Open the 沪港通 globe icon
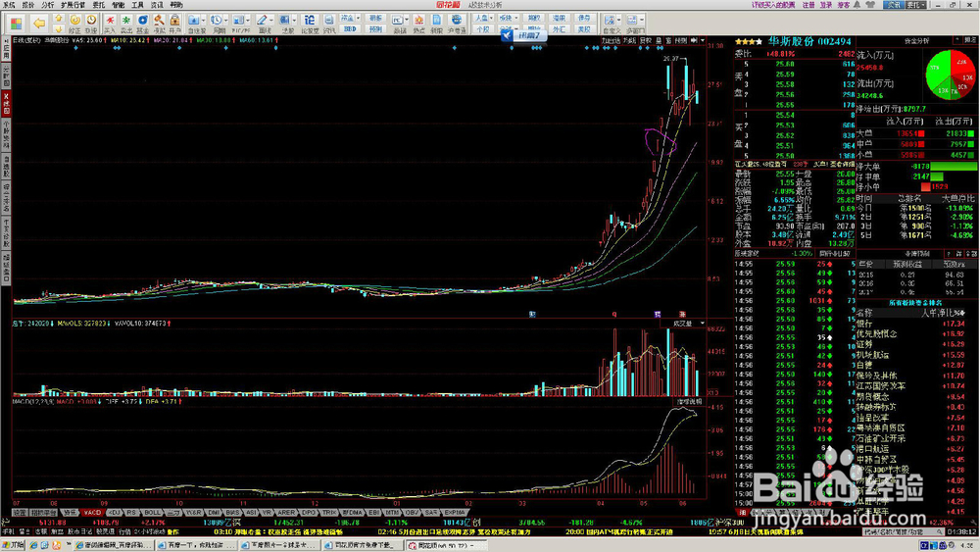The width and height of the screenshot is (980, 552). click(457, 24)
